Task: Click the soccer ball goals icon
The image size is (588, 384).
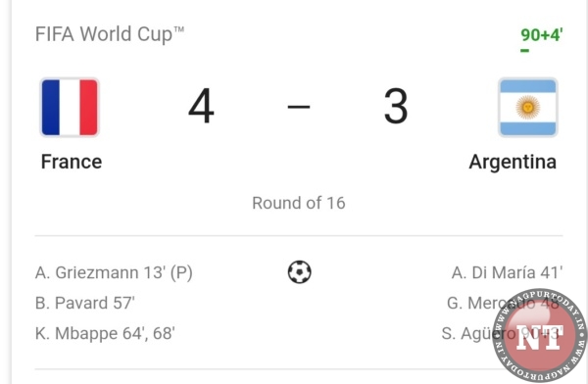Action: point(299,272)
